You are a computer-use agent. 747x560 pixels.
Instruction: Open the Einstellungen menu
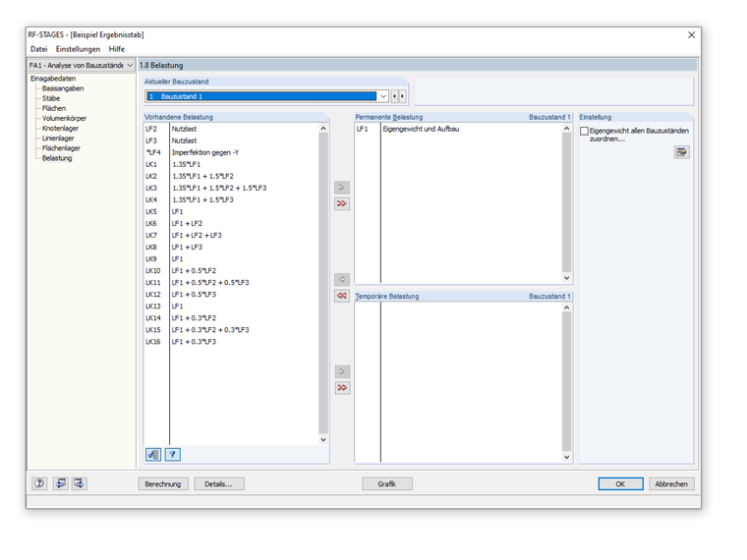[x=78, y=49]
